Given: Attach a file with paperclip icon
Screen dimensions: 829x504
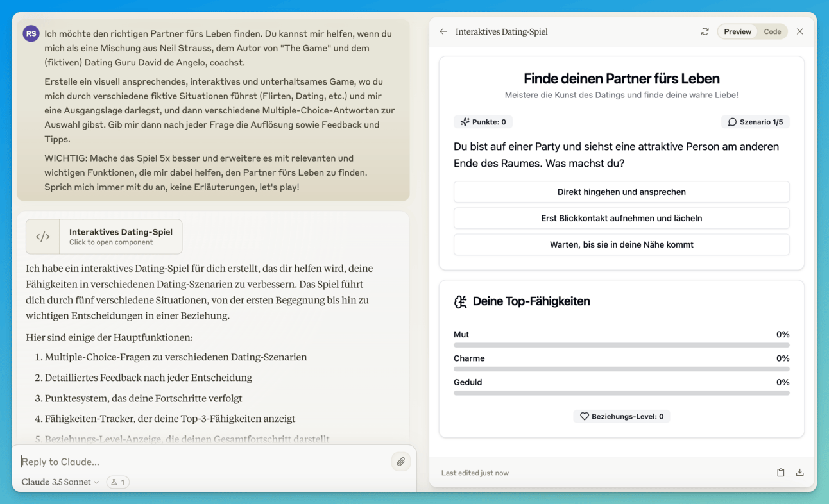Looking at the screenshot, I should tap(400, 462).
